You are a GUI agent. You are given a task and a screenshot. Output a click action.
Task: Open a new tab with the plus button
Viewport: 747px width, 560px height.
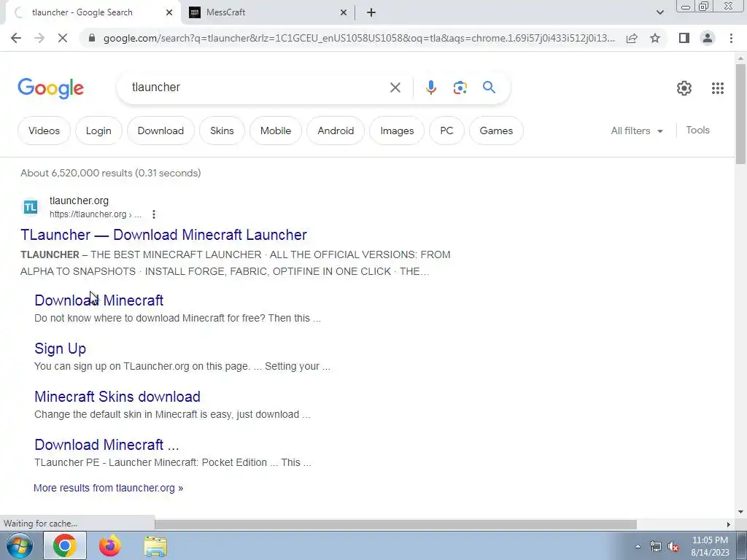tap(371, 12)
